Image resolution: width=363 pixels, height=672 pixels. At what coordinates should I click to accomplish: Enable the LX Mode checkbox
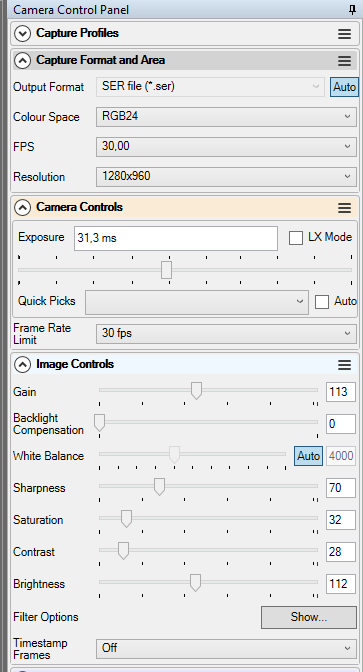296,238
